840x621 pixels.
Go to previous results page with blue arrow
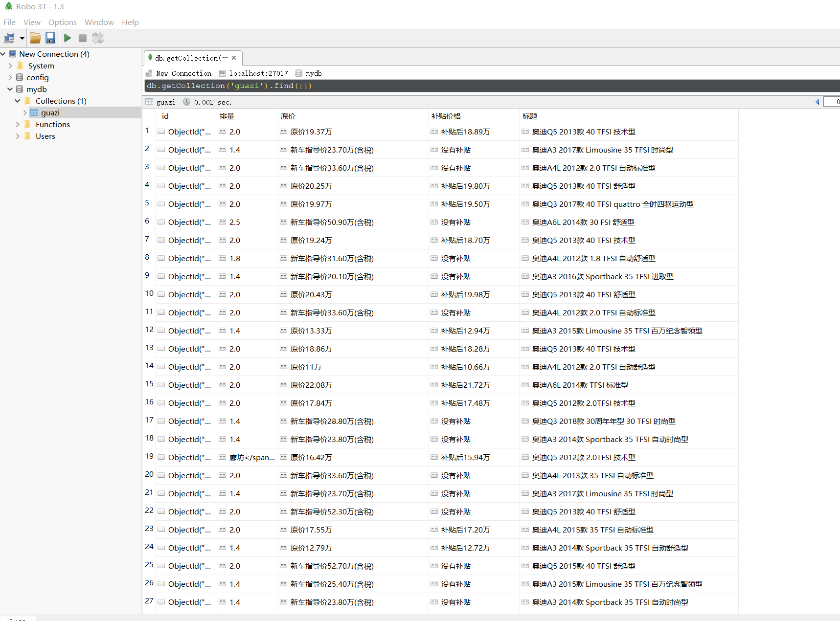tap(817, 102)
